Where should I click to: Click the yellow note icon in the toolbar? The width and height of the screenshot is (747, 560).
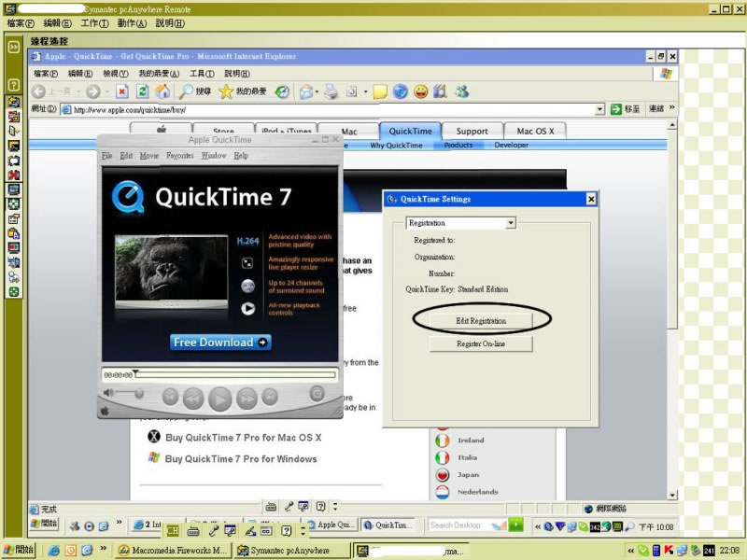380,91
